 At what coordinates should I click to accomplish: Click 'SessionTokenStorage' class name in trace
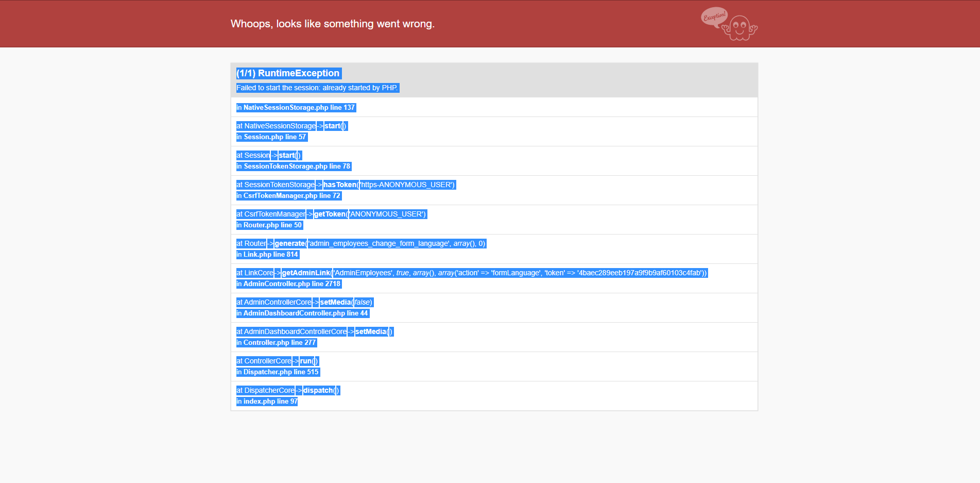(x=280, y=185)
